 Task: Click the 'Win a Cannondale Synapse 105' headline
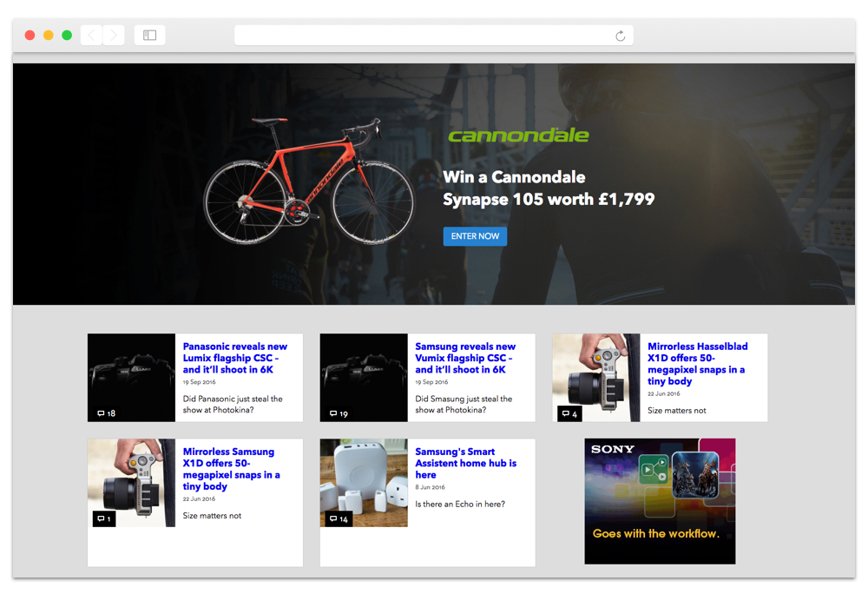548,188
